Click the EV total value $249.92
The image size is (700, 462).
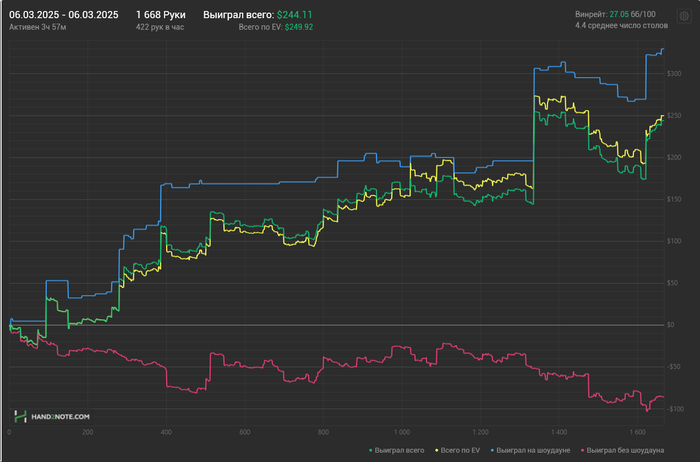(299, 27)
